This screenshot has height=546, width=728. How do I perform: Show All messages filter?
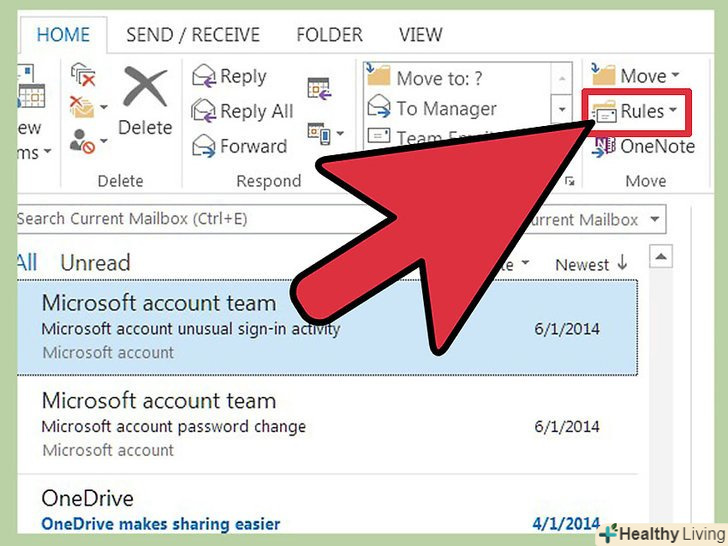tap(27, 263)
